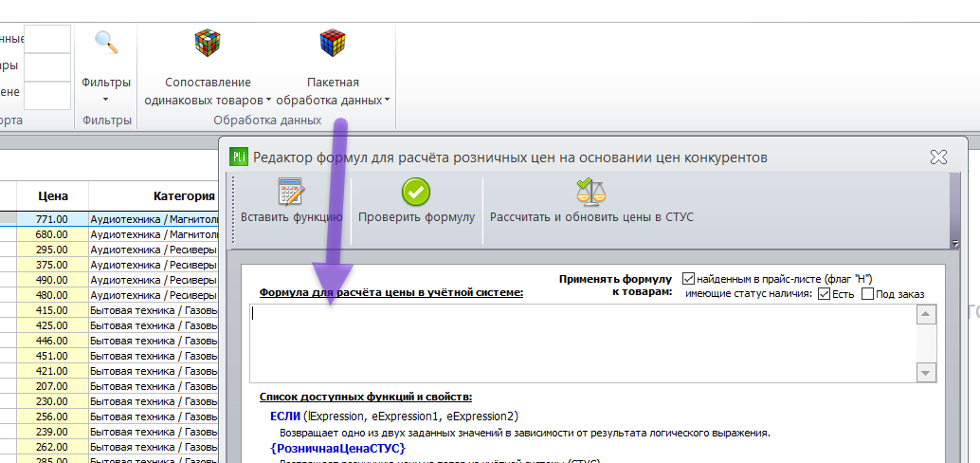Expand the dialog toolbar overflow arrow

[953, 243]
